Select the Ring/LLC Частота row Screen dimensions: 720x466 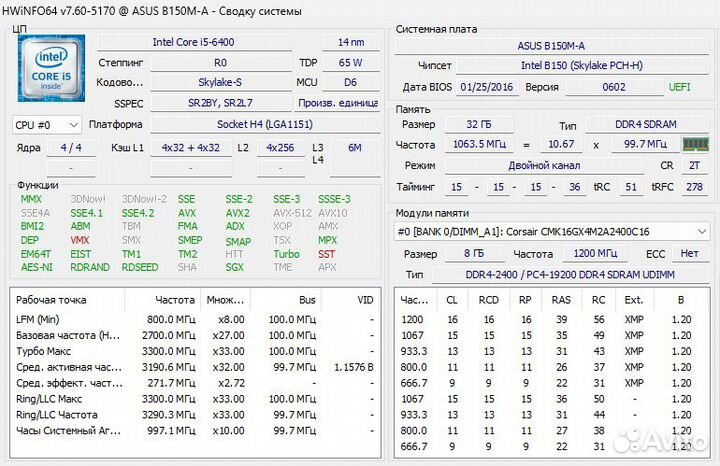[195, 415]
